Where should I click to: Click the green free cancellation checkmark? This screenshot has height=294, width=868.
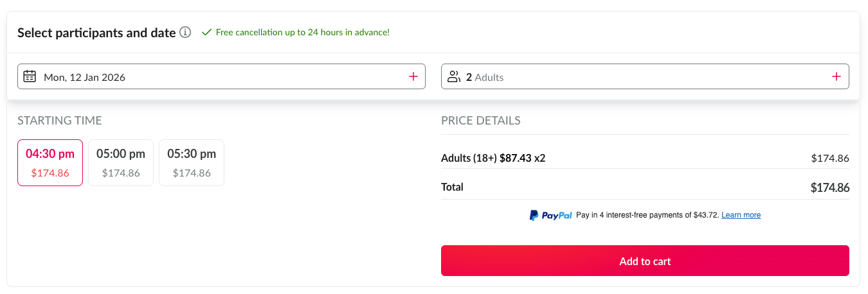pos(206,32)
